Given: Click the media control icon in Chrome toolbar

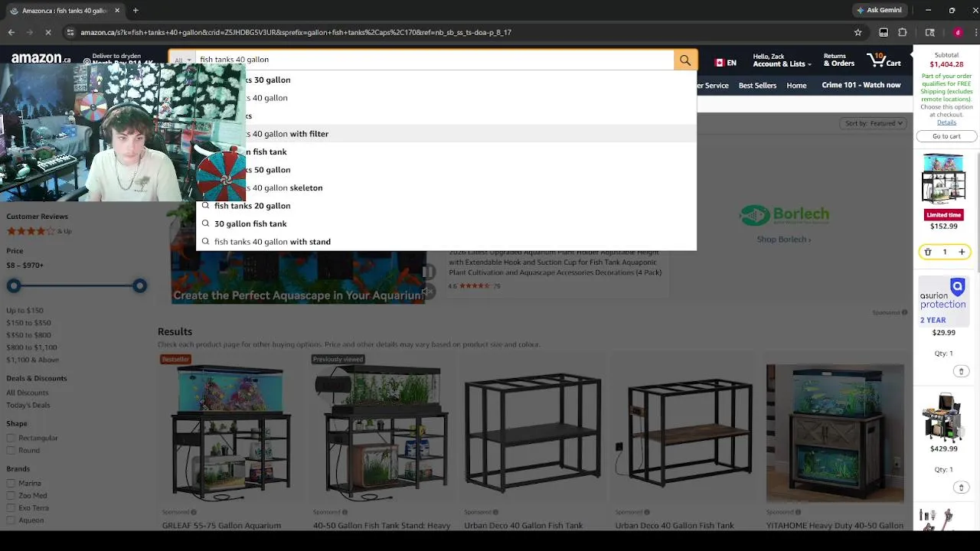Looking at the screenshot, I should coord(884,32).
